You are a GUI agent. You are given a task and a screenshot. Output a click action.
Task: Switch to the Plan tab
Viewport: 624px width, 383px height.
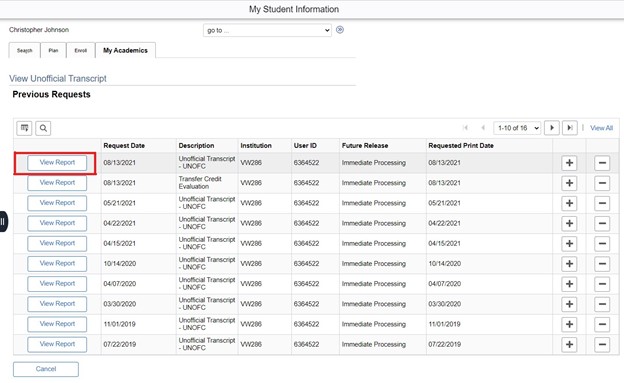click(x=53, y=51)
